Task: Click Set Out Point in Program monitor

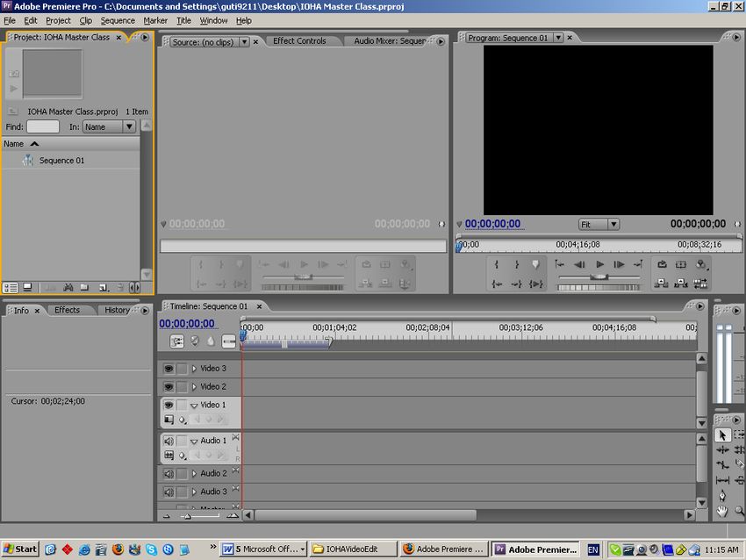Action: click(x=517, y=264)
